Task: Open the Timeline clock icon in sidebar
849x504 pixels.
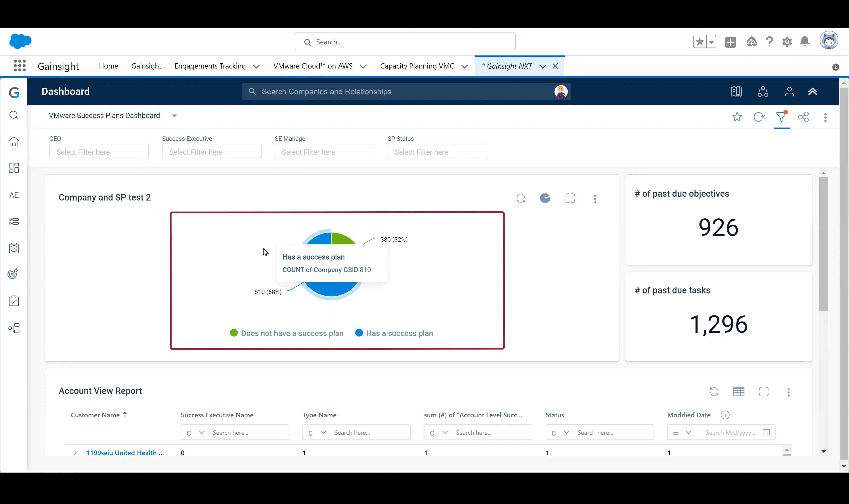Action: point(14,248)
